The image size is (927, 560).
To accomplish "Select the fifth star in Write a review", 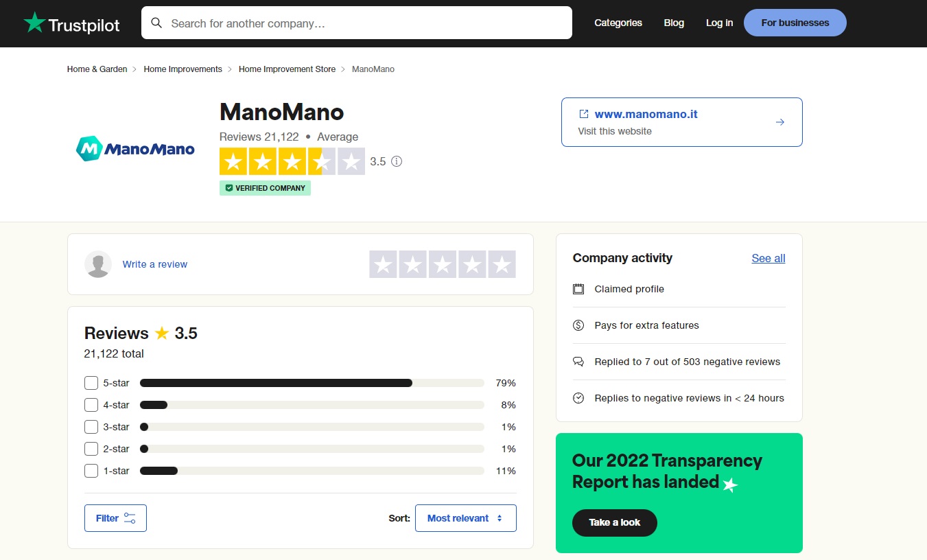I will (502, 264).
